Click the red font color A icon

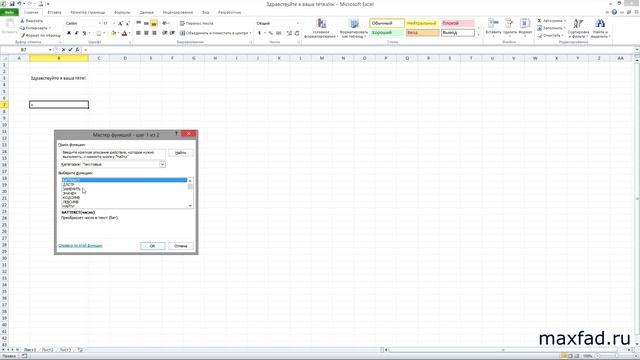coord(124,33)
